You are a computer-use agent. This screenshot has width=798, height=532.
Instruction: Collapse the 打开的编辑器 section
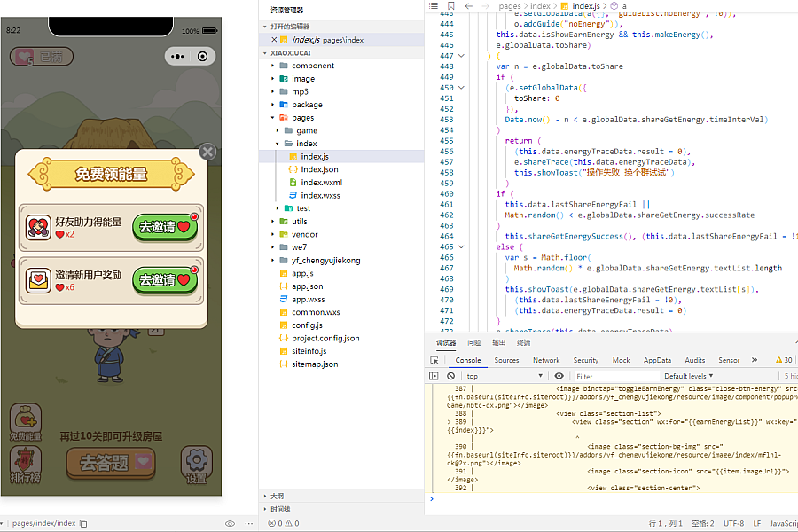click(x=264, y=27)
